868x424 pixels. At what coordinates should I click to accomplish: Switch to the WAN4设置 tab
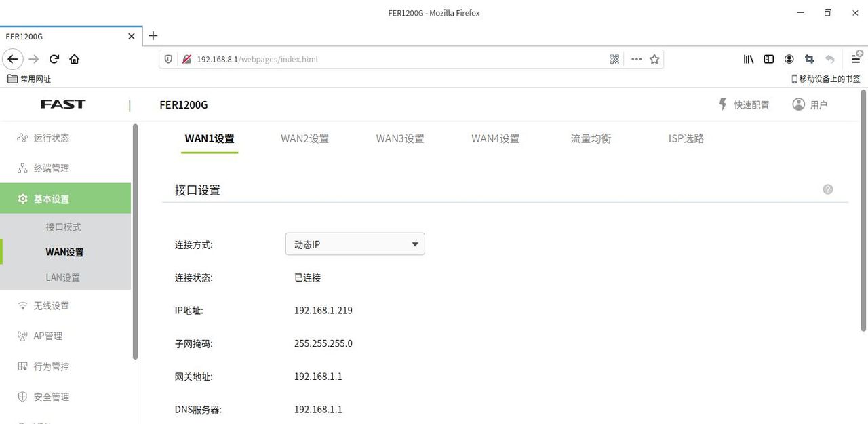(x=496, y=138)
